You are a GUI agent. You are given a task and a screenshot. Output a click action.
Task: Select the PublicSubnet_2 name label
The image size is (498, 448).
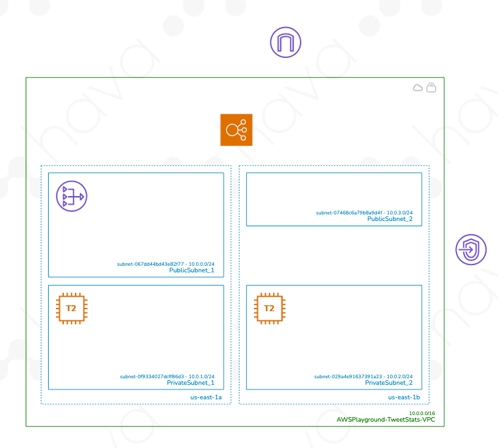[389, 218]
